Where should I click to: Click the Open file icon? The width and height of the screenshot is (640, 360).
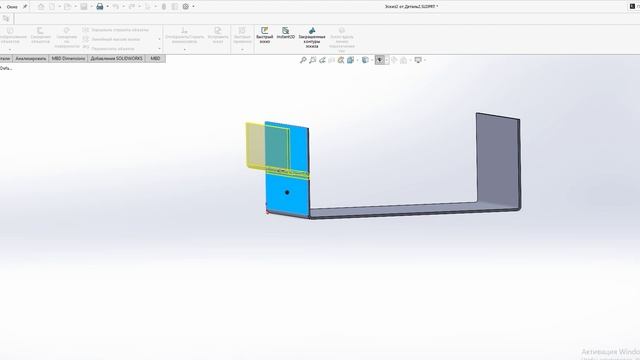[x=67, y=7]
